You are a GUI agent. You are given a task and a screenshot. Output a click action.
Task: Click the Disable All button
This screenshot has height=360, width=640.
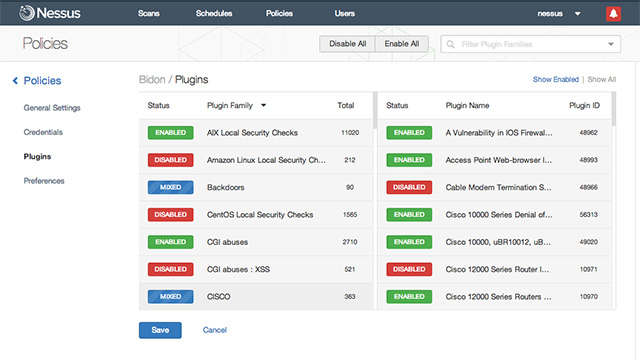[347, 44]
